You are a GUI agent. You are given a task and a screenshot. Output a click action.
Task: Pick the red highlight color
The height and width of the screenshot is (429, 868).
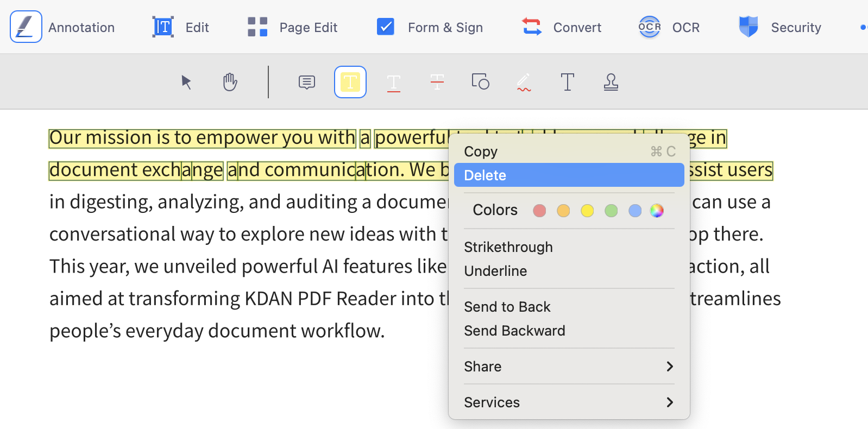point(539,211)
